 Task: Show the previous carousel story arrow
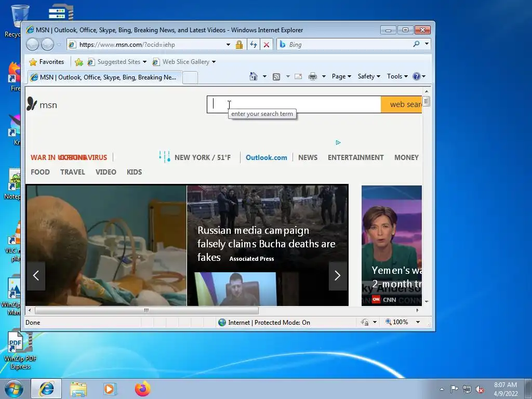(36, 275)
